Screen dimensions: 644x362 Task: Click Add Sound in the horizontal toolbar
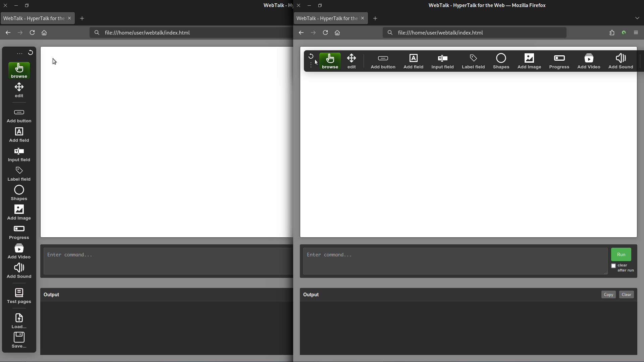click(x=621, y=61)
